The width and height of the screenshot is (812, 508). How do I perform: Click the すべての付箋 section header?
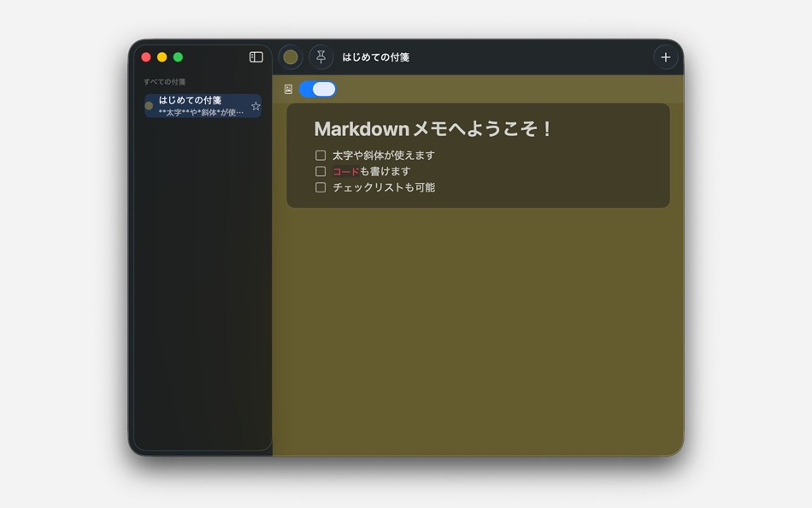[161, 80]
